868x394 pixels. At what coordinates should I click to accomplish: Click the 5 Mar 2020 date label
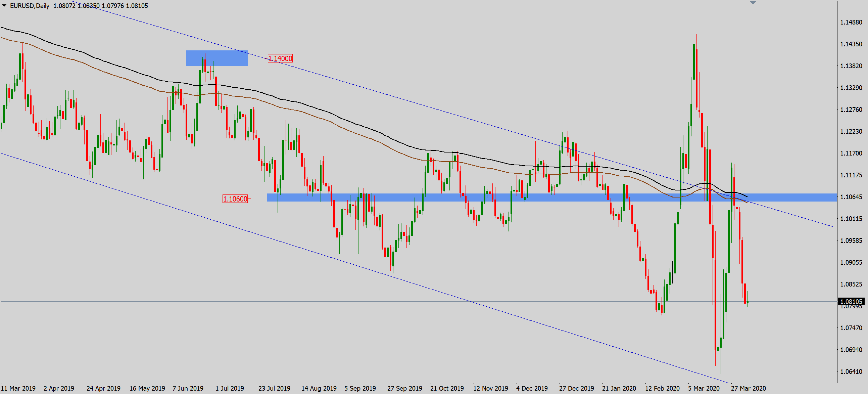[704, 388]
